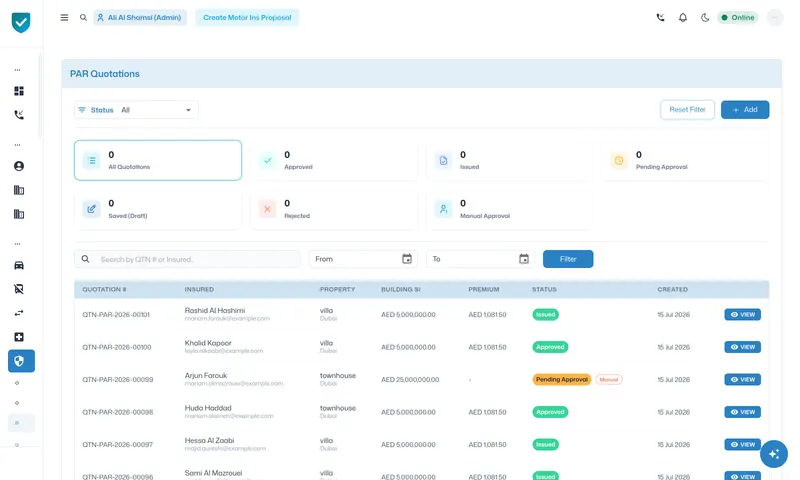
Task: Open the user account sidebar icon
Action: point(19,166)
